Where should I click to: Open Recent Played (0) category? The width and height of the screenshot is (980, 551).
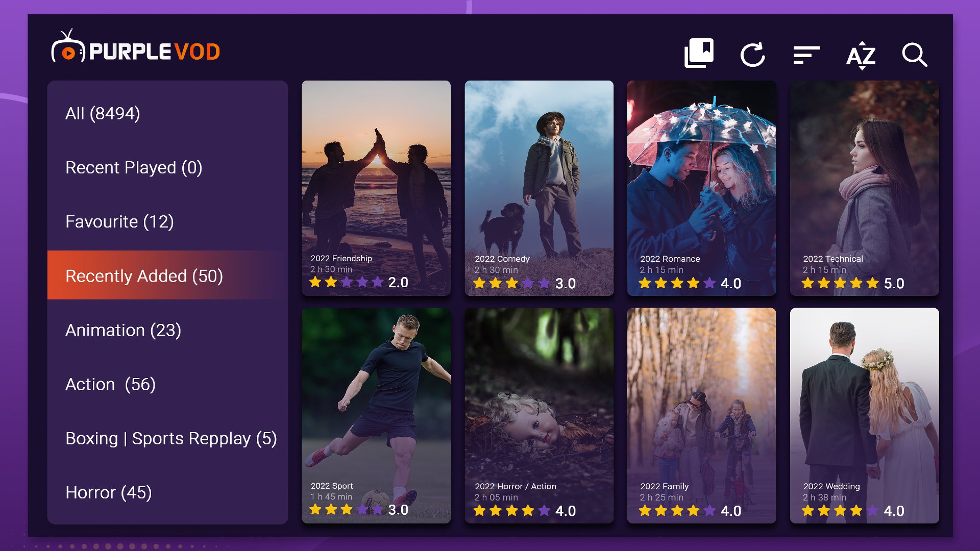coord(167,167)
